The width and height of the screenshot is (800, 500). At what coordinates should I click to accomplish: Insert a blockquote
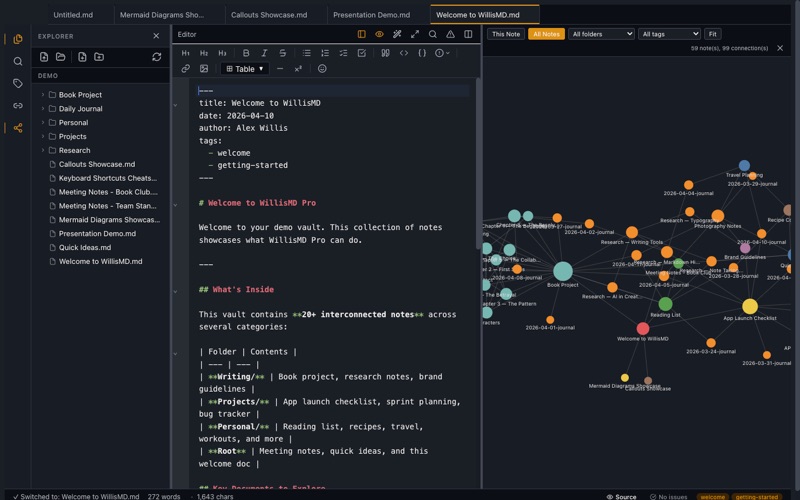[x=385, y=53]
